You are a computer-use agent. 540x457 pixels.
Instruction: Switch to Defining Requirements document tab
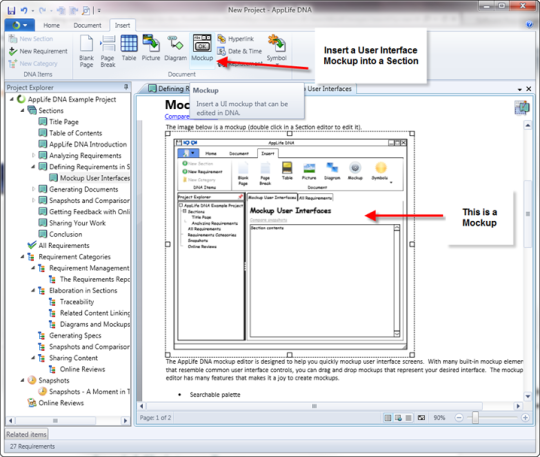[168, 89]
